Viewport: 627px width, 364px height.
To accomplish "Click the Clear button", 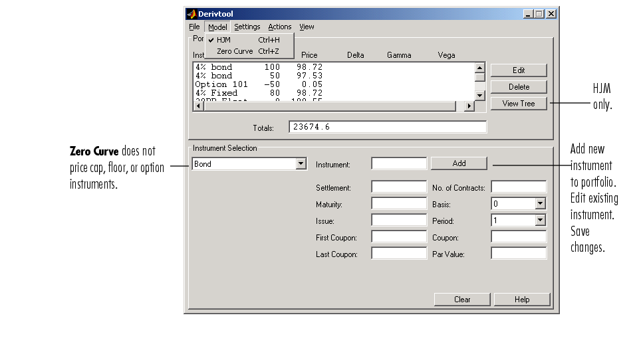I will (462, 300).
